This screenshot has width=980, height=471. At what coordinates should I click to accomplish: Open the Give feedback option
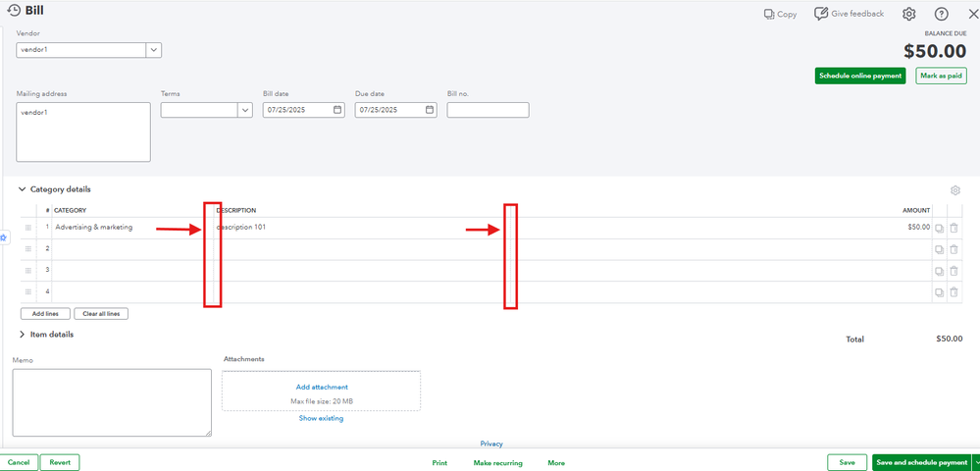(x=849, y=14)
